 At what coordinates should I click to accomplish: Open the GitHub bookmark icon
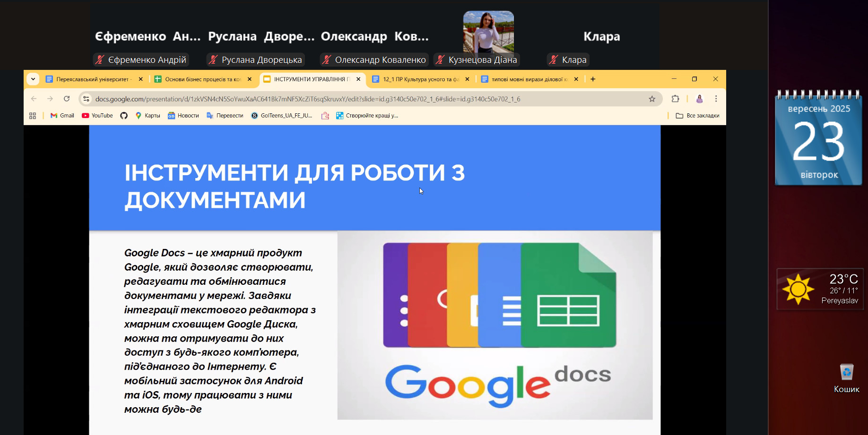[x=124, y=116]
